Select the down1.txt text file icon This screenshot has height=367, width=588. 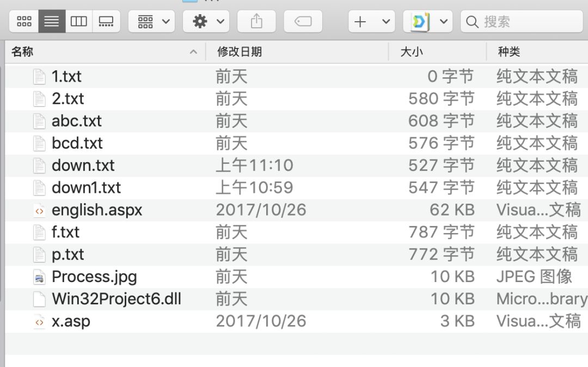[39, 188]
